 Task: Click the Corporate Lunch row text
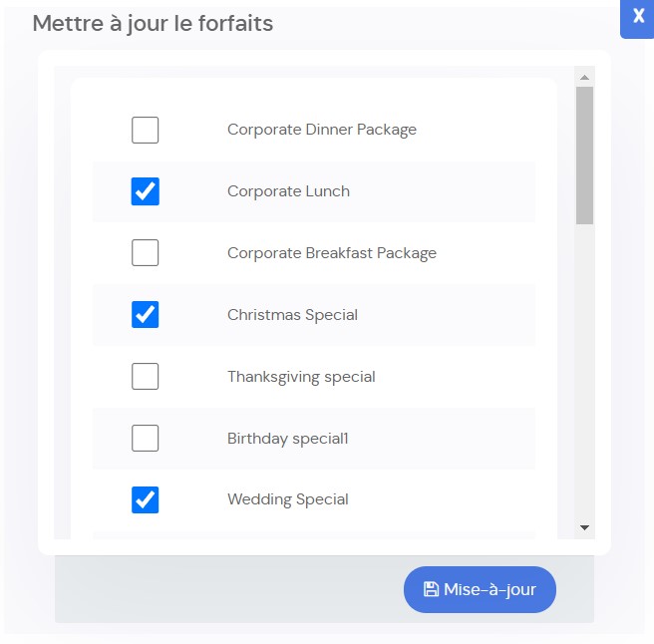288,191
